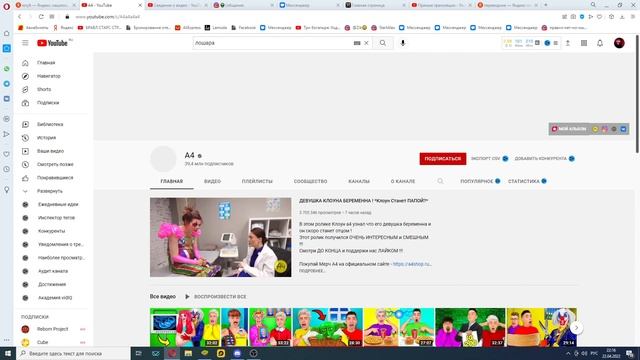Image resolution: width=640 pixels, height=360 pixels.
Task: Start voice search with microphone icon
Action: pyautogui.click(x=403, y=43)
